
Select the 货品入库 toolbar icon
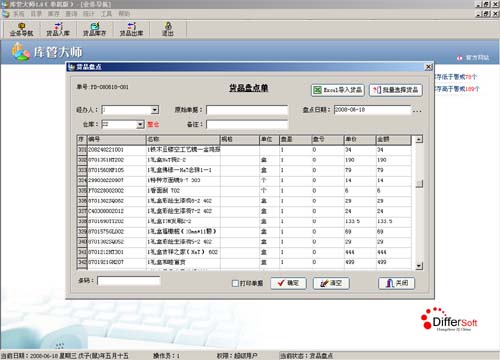pos(58,29)
